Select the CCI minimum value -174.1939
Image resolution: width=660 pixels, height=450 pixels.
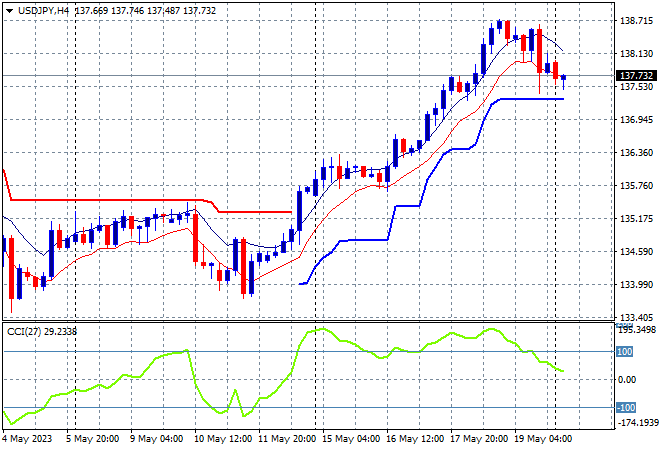(637, 422)
